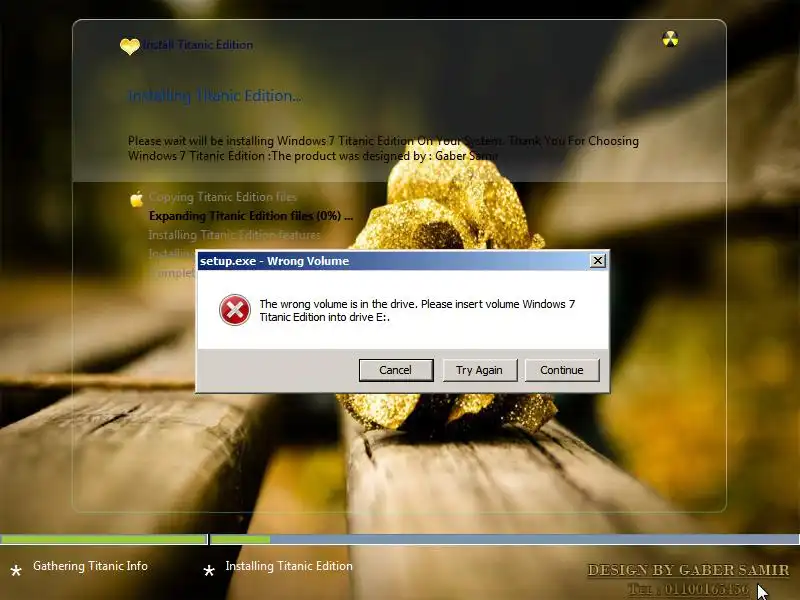
Task: Click the yellow heart icon beside Install title
Action: pyautogui.click(x=130, y=46)
